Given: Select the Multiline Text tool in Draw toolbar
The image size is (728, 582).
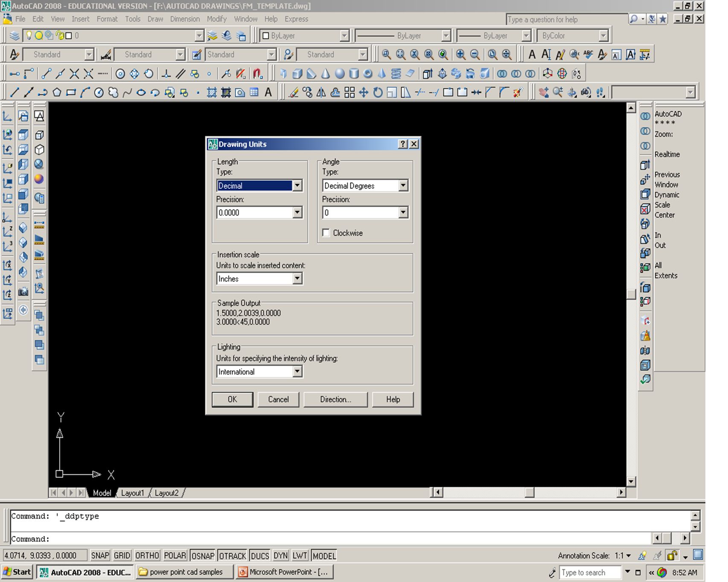Looking at the screenshot, I should tap(268, 92).
